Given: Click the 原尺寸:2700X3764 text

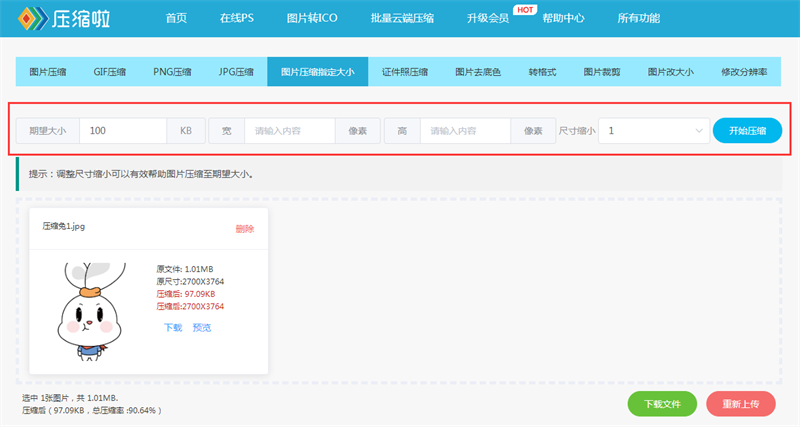Looking at the screenshot, I should pos(190,282).
